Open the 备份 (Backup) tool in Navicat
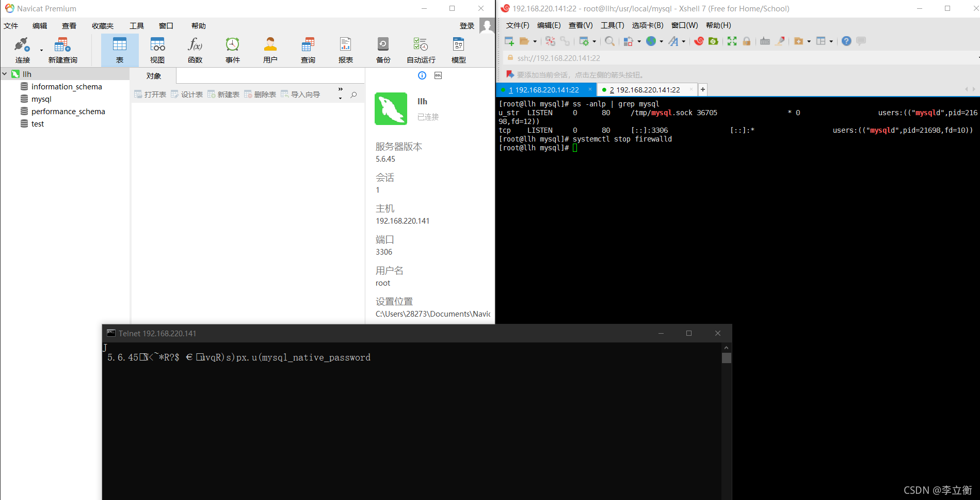The width and height of the screenshot is (980, 500). pos(383,50)
